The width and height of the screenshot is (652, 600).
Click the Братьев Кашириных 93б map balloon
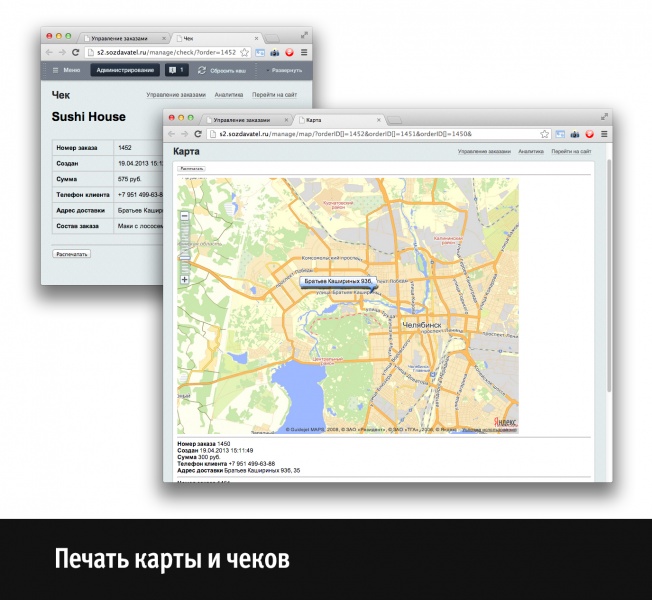(338, 281)
